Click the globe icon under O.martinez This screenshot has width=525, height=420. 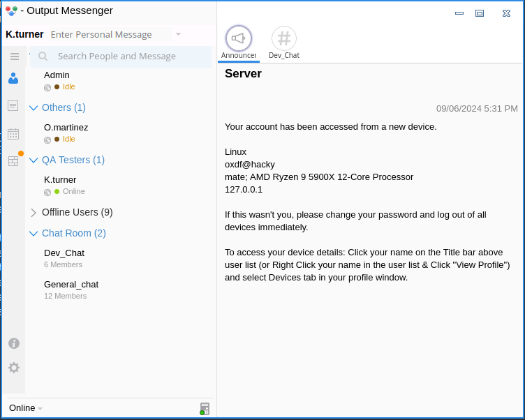coord(47,140)
